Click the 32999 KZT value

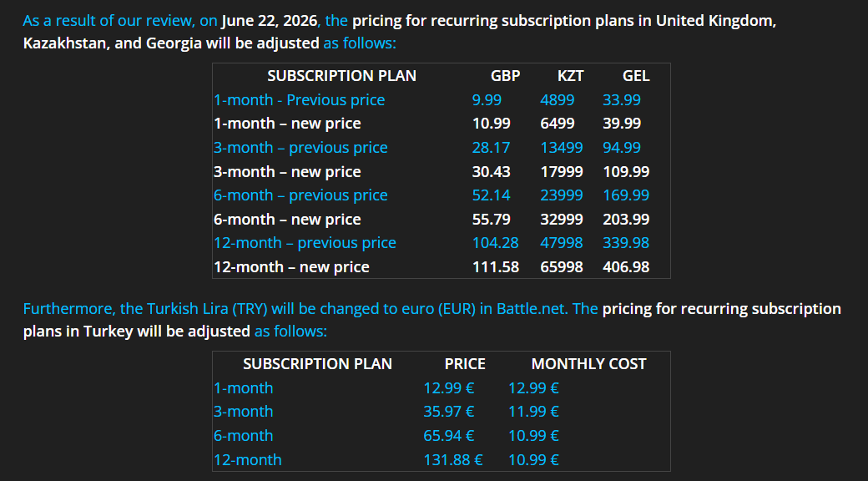[562, 220]
